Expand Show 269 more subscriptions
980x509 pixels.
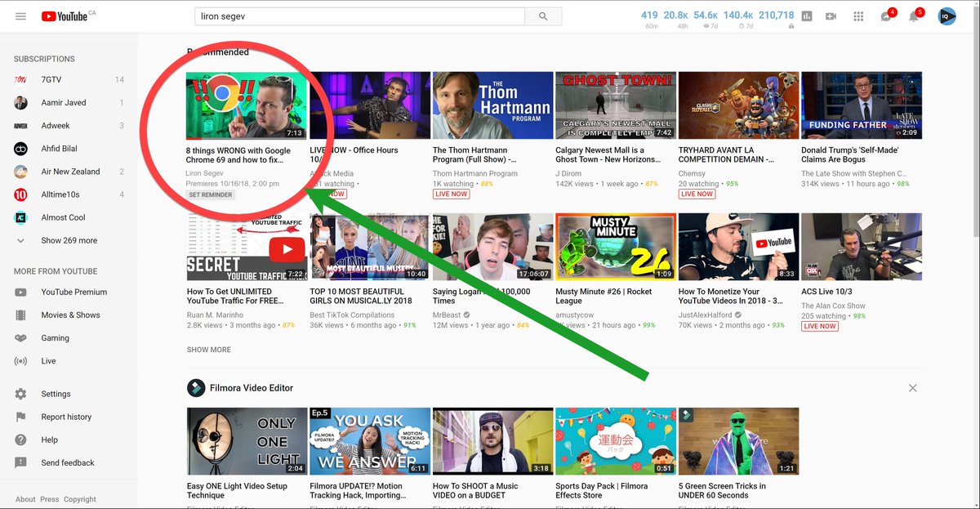tap(69, 240)
